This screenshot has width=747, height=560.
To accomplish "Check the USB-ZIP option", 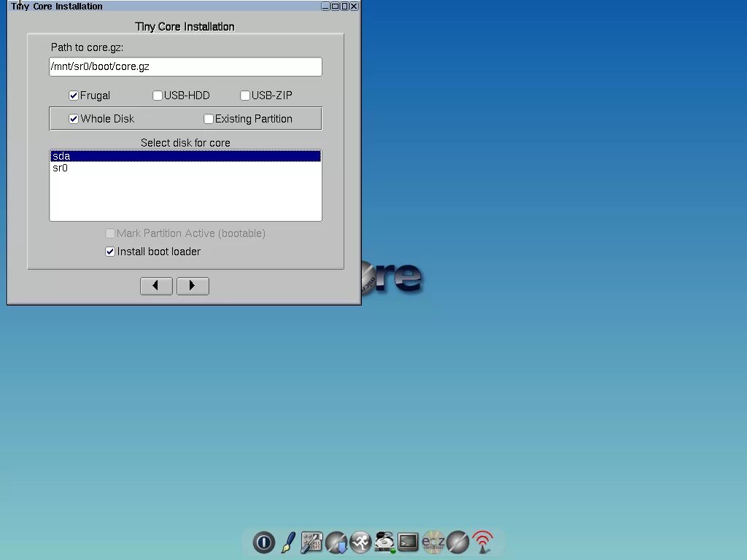I will coord(245,96).
